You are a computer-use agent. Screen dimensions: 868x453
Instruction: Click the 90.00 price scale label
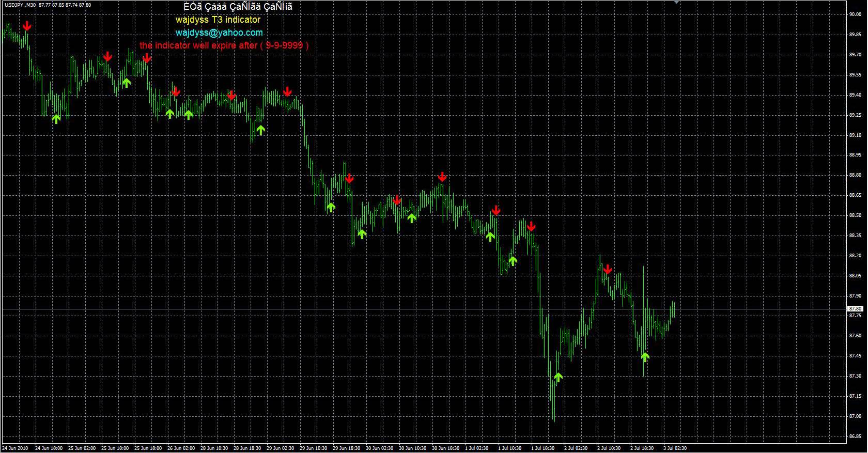coord(855,14)
